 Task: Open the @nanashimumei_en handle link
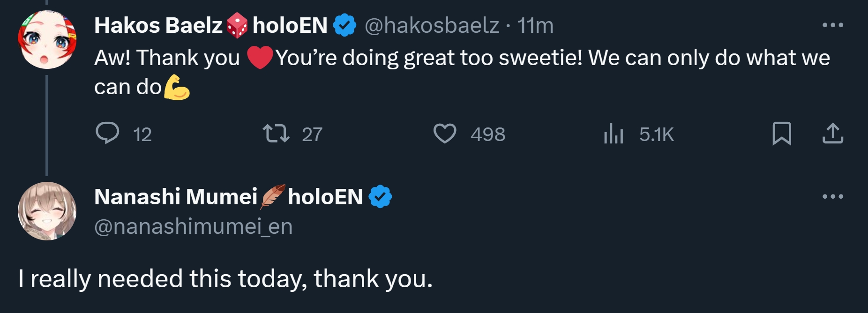[x=193, y=227]
